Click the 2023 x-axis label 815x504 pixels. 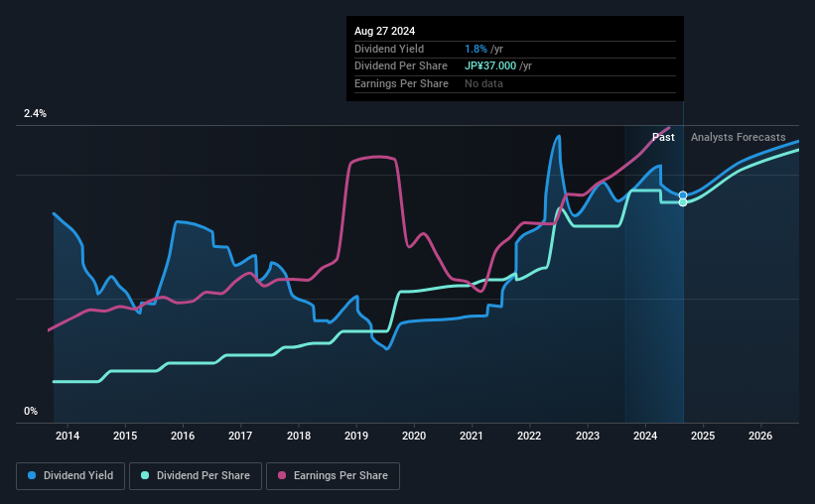[x=588, y=436]
